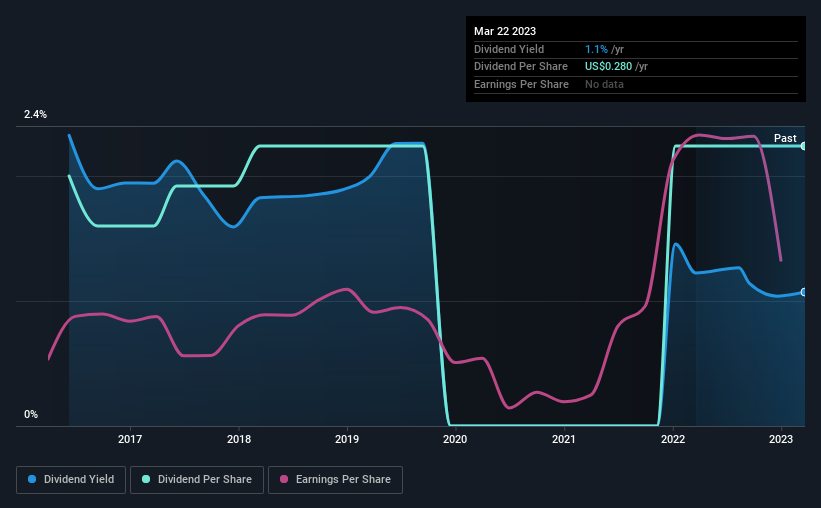Click the 2021 x-axis label

pyautogui.click(x=564, y=439)
